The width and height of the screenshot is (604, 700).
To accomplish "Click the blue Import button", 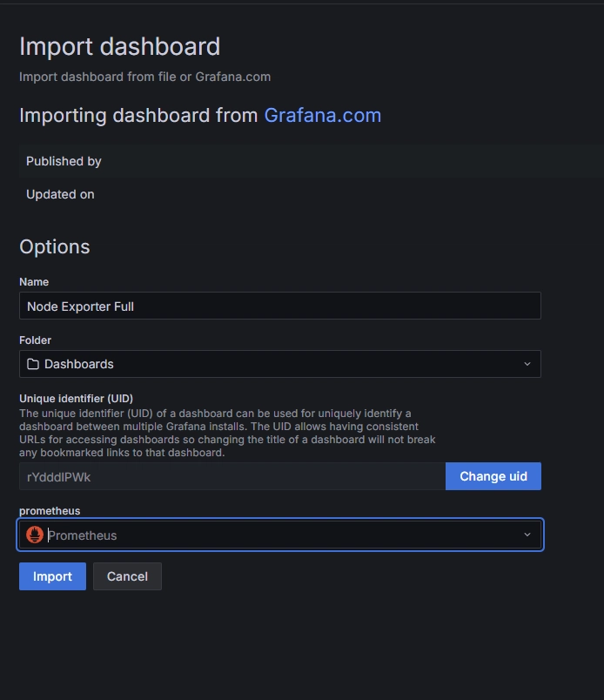I will [x=52, y=576].
